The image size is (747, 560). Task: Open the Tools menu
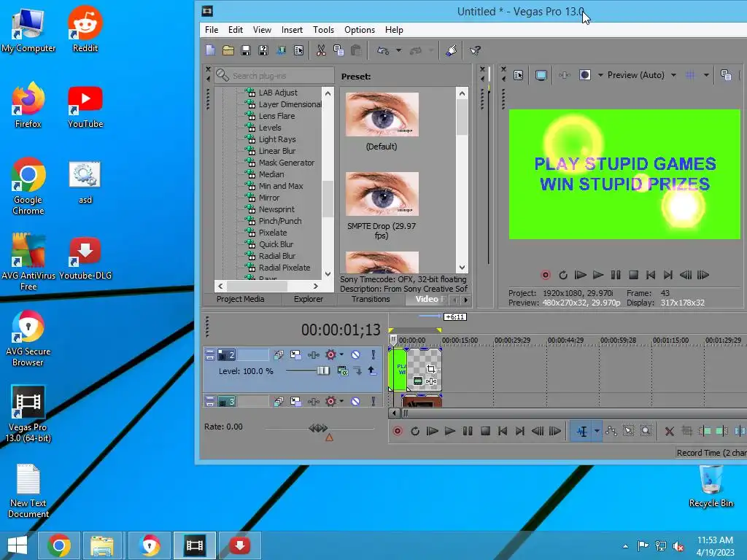pyautogui.click(x=323, y=29)
